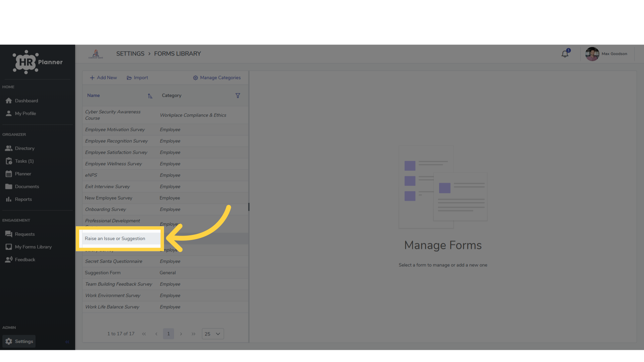This screenshot has height=362, width=644.
Task: Select eNPS form row
Action: pyautogui.click(x=165, y=175)
